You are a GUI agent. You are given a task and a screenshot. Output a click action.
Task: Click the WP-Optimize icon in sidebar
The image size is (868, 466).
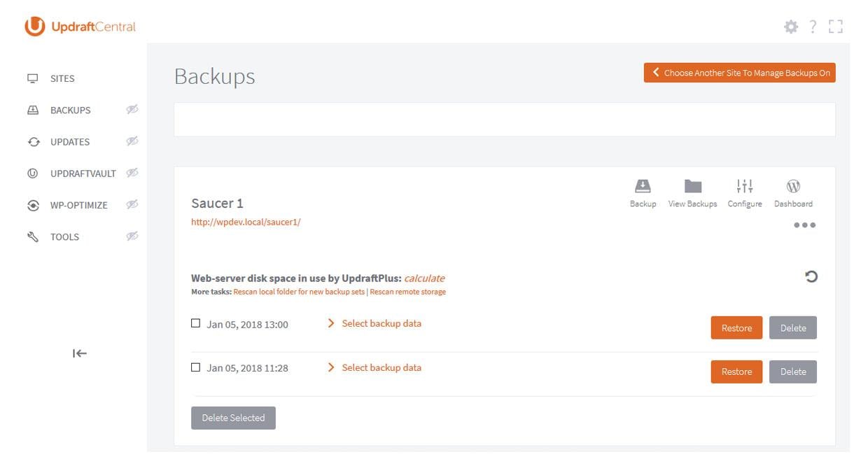[33, 205]
